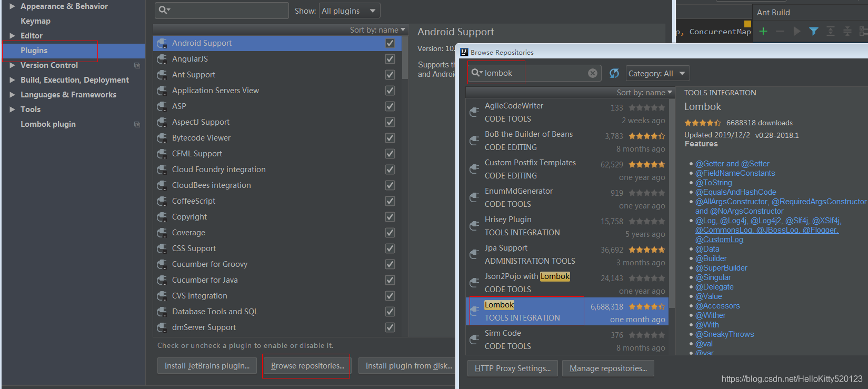Click the CoffeeScript plugin icon

(162, 201)
